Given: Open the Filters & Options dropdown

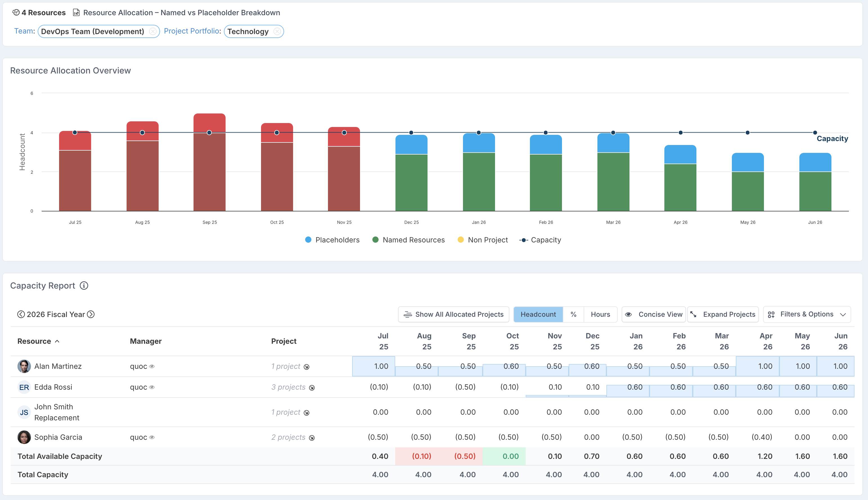Looking at the screenshot, I should pyautogui.click(x=807, y=314).
